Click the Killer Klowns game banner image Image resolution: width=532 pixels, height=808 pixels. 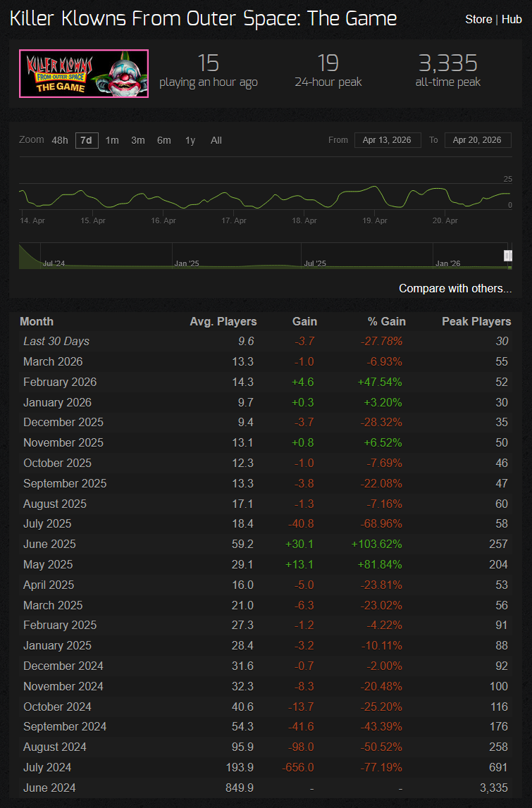coord(84,74)
